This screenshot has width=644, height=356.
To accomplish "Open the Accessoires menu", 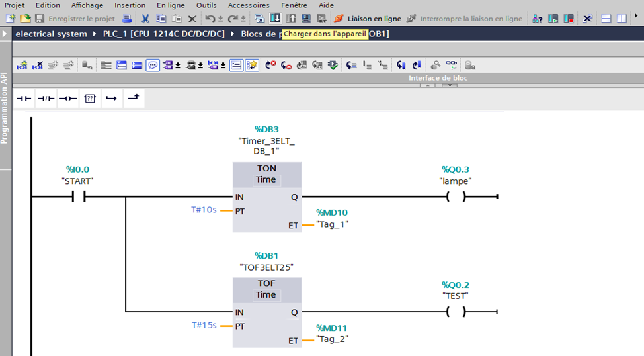I will click(x=249, y=5).
